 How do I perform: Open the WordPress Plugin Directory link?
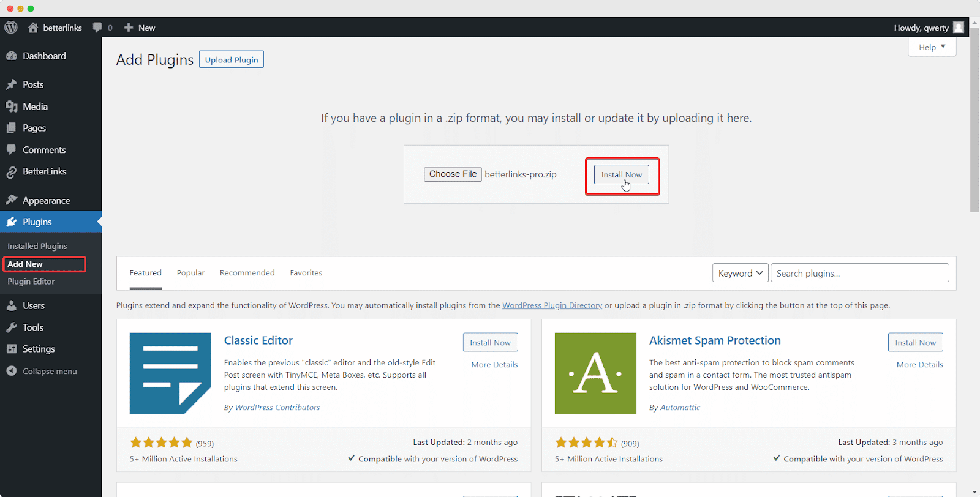pos(552,305)
